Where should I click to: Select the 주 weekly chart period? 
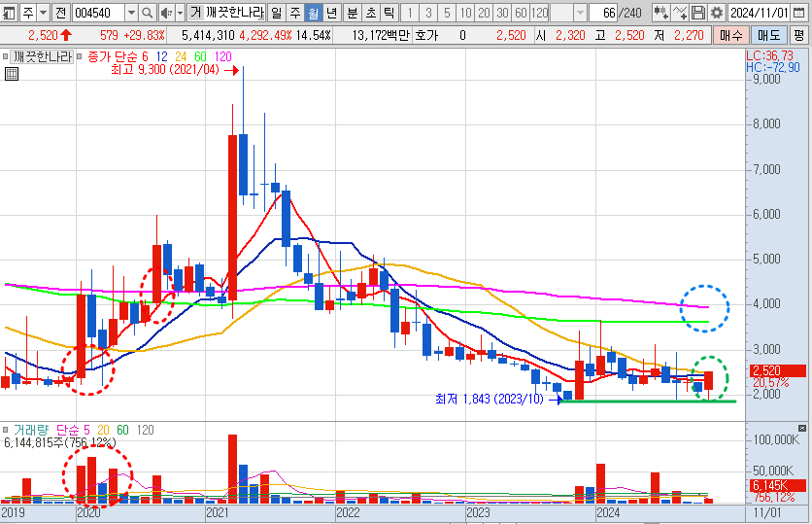pyautogui.click(x=294, y=13)
